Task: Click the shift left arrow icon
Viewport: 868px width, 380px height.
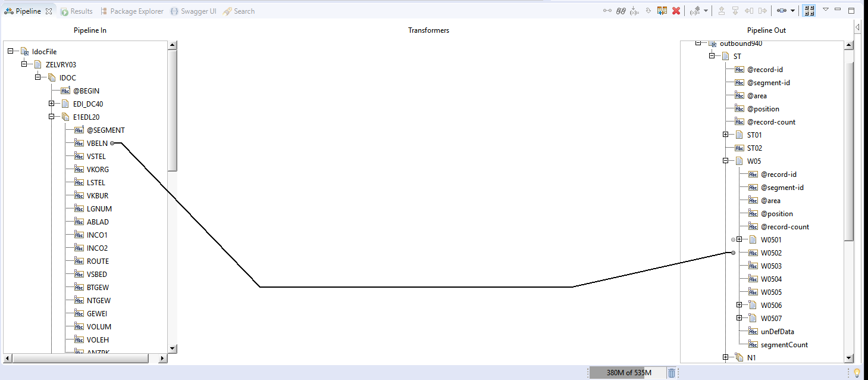Action: click(748, 11)
